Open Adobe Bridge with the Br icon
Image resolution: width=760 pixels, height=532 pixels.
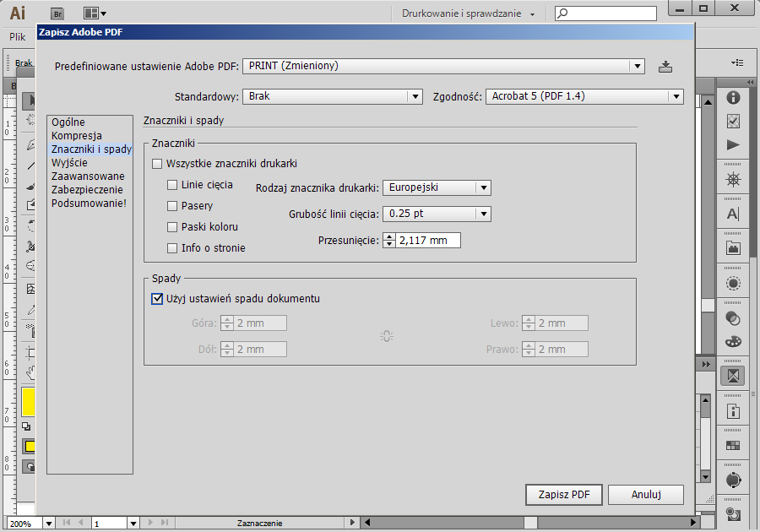[57, 14]
